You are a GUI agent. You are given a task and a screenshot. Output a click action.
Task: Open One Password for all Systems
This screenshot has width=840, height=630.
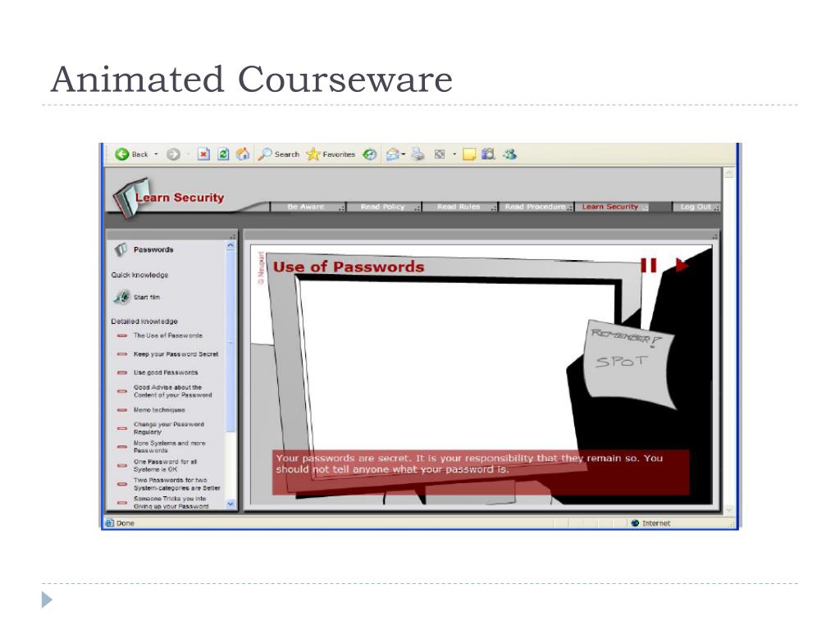pos(165,465)
